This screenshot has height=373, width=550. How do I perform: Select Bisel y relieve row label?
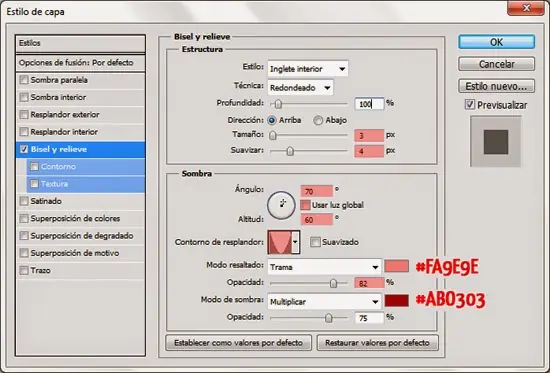point(59,149)
